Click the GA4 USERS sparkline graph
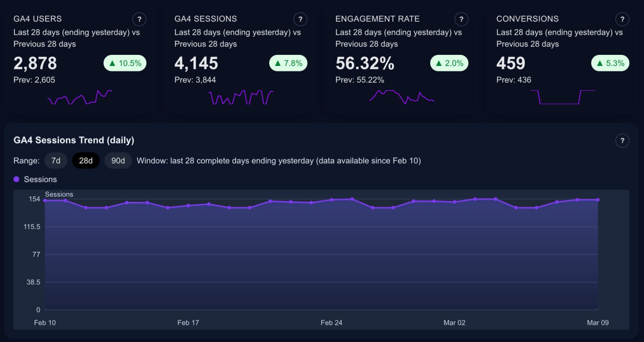Image resolution: width=644 pixels, height=342 pixels. coord(80,96)
